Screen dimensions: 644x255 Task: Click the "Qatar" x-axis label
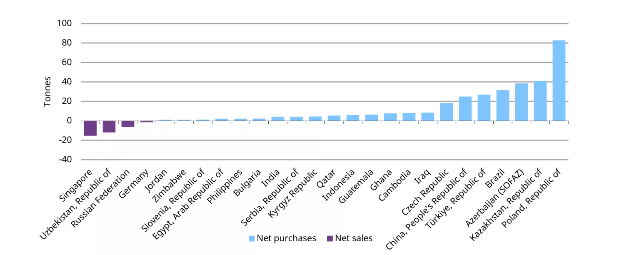pos(329,178)
